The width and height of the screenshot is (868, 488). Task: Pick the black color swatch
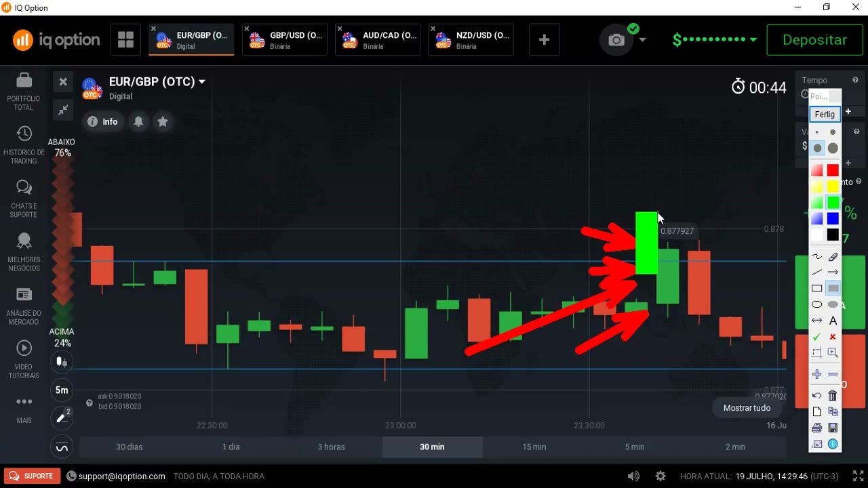click(833, 235)
